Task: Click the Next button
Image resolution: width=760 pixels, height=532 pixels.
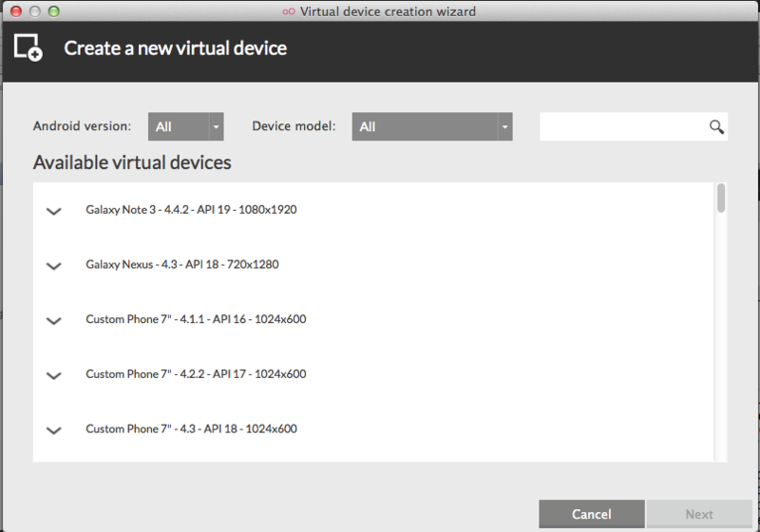Action: [699, 514]
